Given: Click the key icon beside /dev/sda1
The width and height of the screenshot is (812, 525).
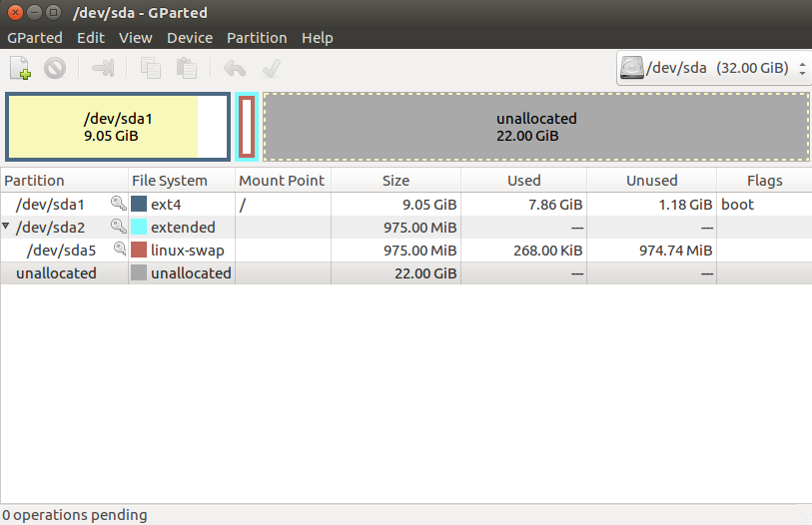Looking at the screenshot, I should click(119, 204).
